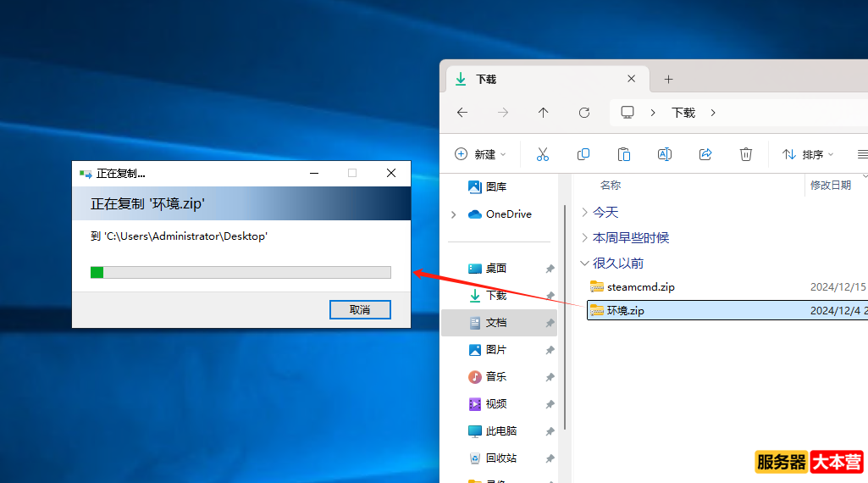Sort by the 修改日期 column header
The image size is (868, 483).
[x=831, y=185]
